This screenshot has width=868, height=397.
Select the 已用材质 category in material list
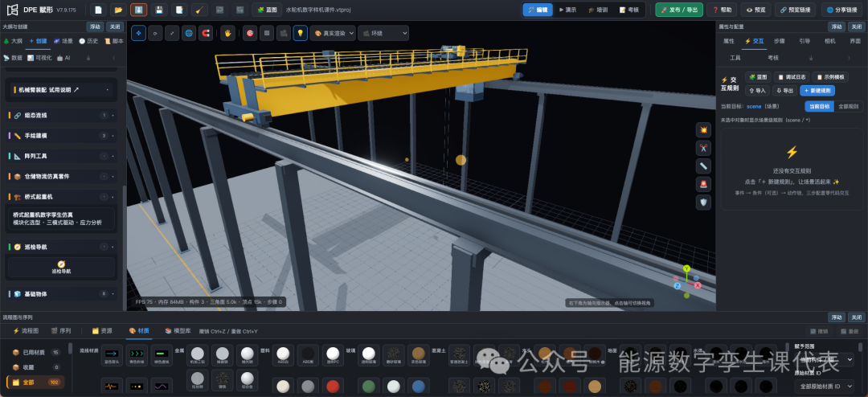pyautogui.click(x=35, y=352)
